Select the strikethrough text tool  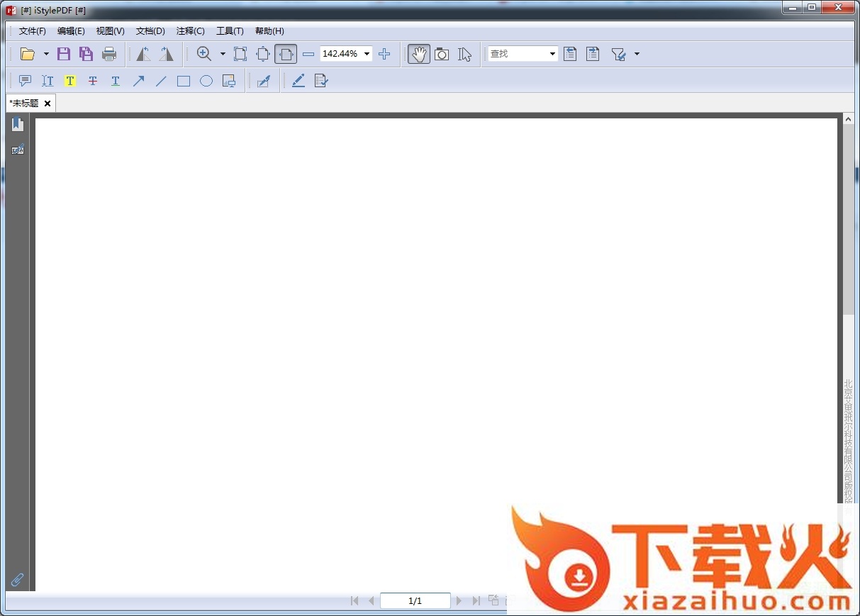click(93, 81)
